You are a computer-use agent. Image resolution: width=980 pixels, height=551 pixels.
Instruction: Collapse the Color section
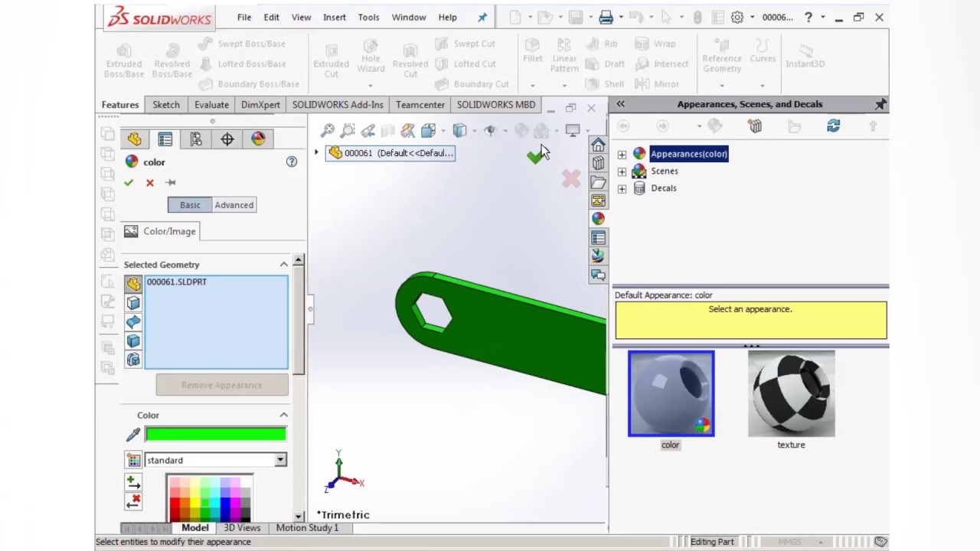tap(284, 415)
